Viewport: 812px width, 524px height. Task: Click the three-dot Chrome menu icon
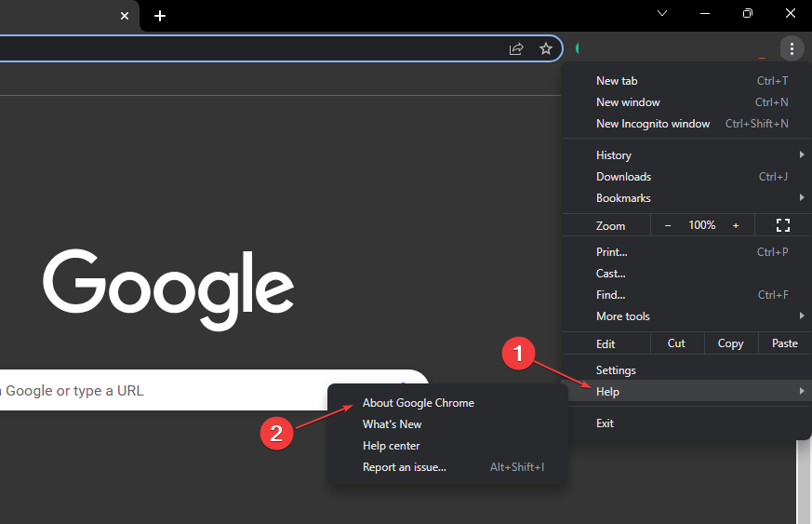point(791,48)
